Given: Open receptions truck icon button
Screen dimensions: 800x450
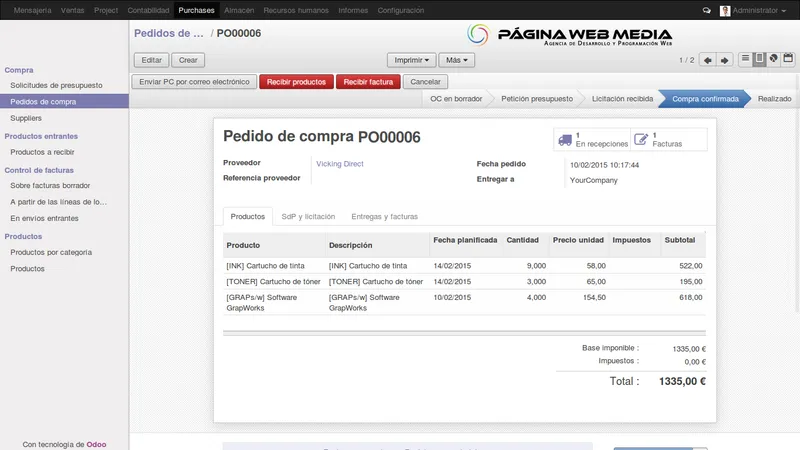Looking at the screenshot, I should coord(592,139).
